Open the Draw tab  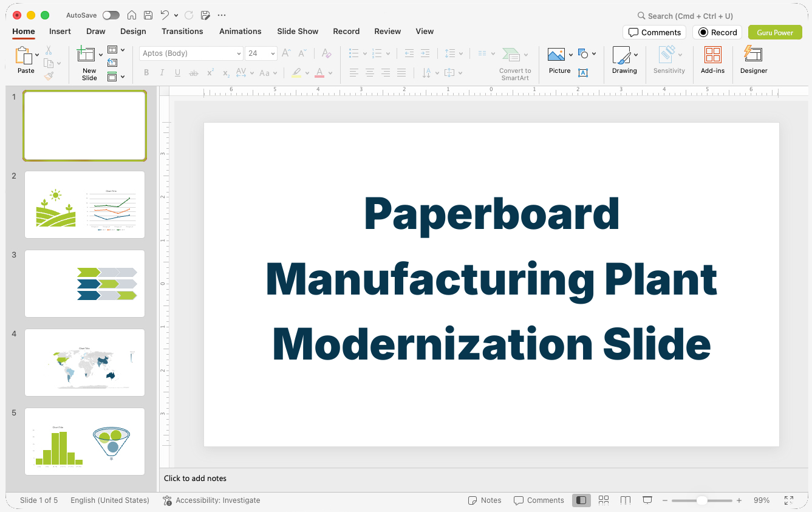96,32
